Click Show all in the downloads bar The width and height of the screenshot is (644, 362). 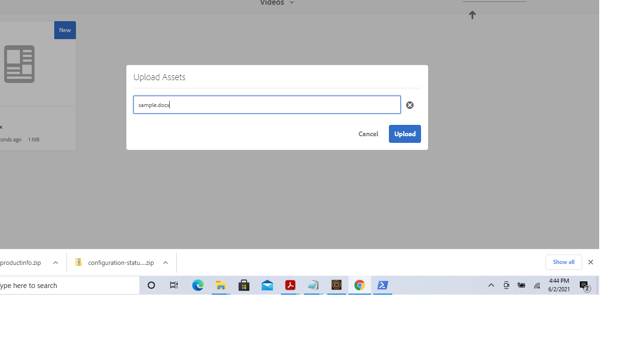[563, 262]
